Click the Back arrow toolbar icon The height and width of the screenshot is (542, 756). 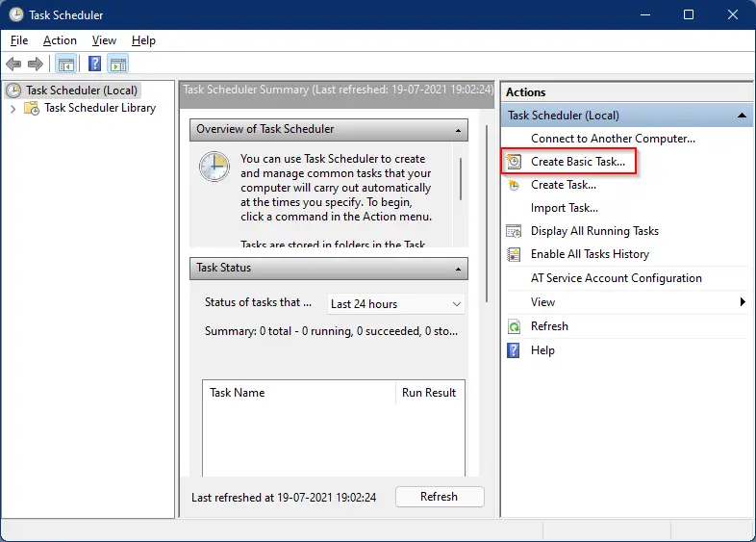13,64
